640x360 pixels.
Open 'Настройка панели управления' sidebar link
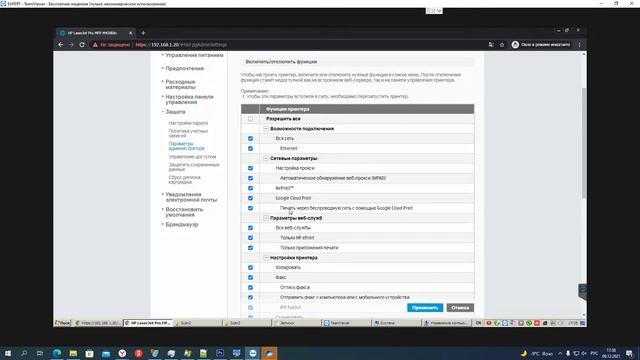click(189, 100)
